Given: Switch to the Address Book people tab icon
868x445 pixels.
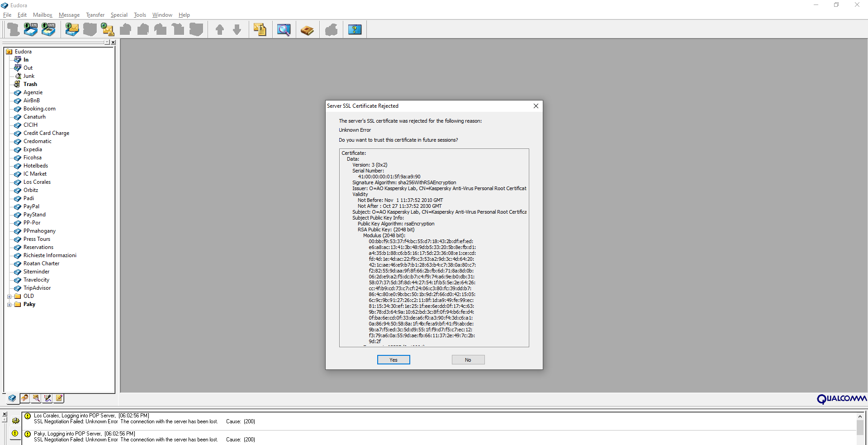Looking at the screenshot, I should pyautogui.click(x=25, y=398).
